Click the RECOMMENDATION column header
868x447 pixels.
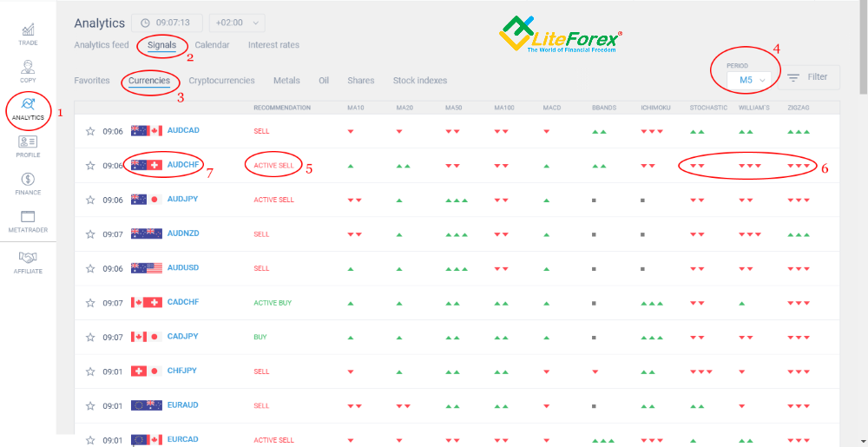point(282,108)
